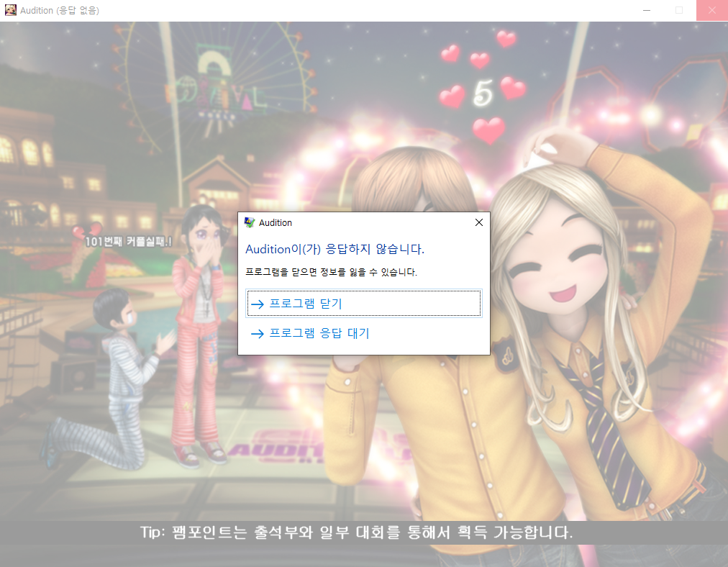Choose 프로그램 응답 대기 to keep waiting

tap(364, 333)
